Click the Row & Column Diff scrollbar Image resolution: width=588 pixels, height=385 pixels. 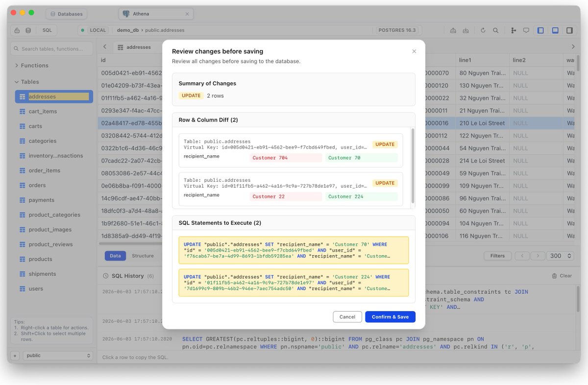413,167
